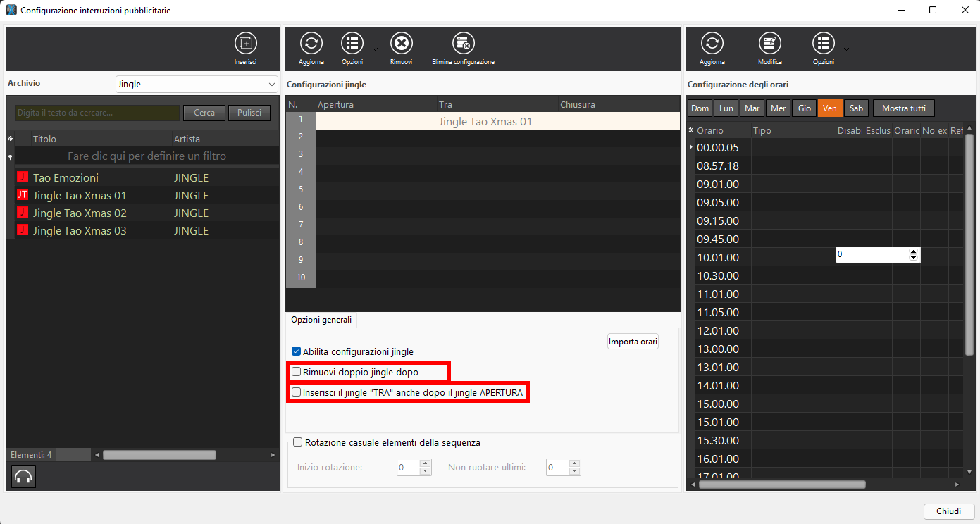Click the Pulisci button

click(x=249, y=113)
